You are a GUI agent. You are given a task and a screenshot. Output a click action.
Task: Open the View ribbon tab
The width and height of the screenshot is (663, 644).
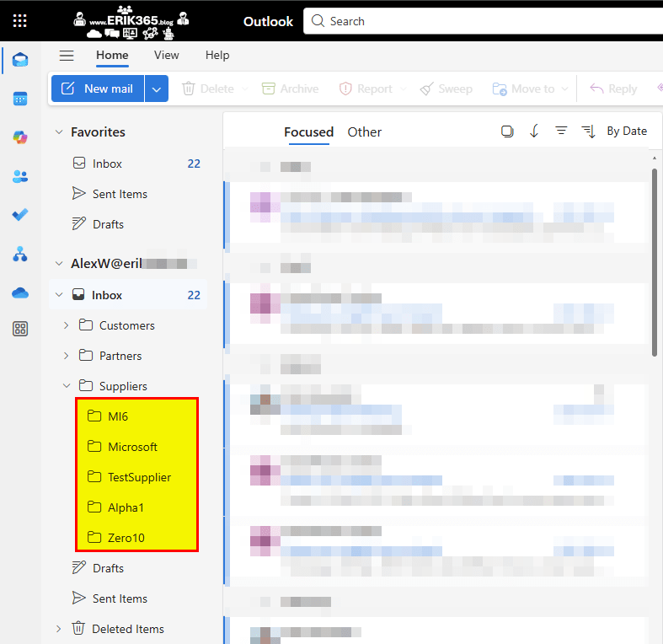(166, 55)
